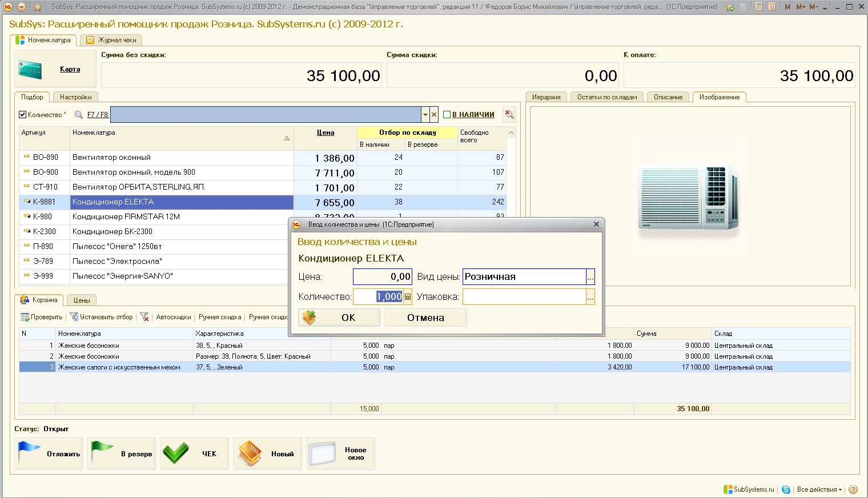Click the F7 / F8 link

coord(98,115)
